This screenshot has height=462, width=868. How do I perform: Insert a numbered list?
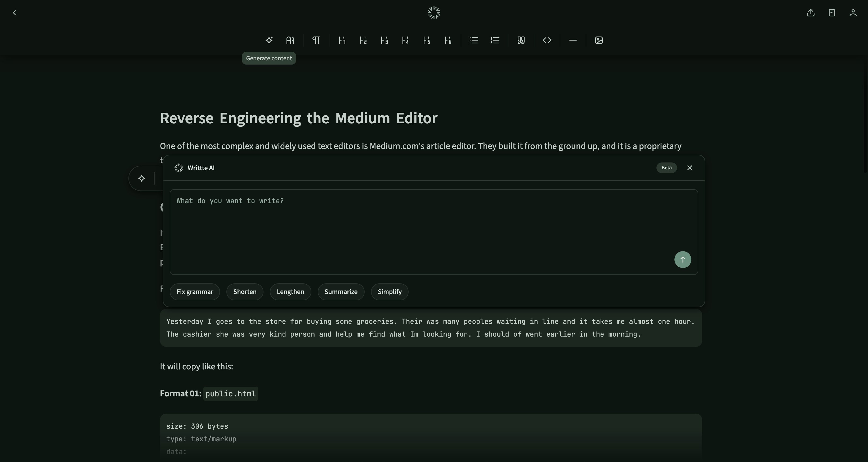point(495,40)
